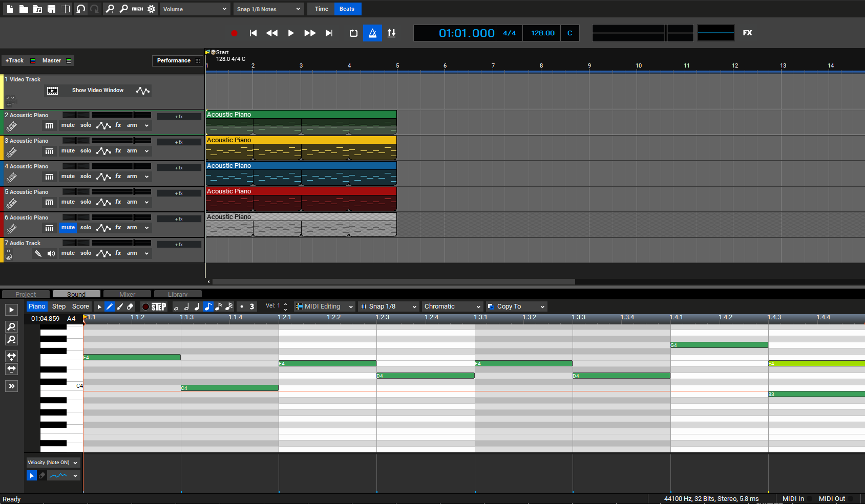This screenshot has width=865, height=504.
Task: Click Show Video Window
Action: click(98, 90)
